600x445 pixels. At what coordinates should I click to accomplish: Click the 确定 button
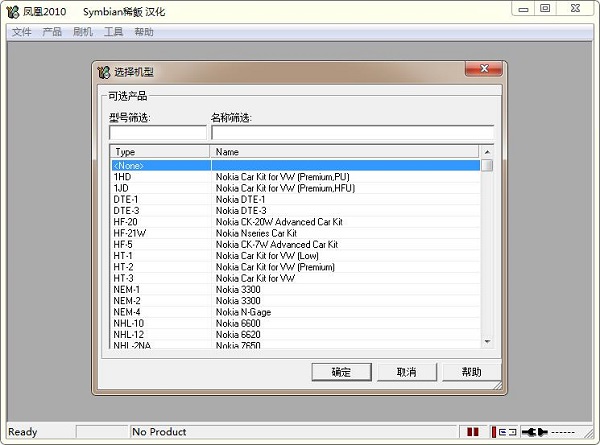pyautogui.click(x=341, y=372)
